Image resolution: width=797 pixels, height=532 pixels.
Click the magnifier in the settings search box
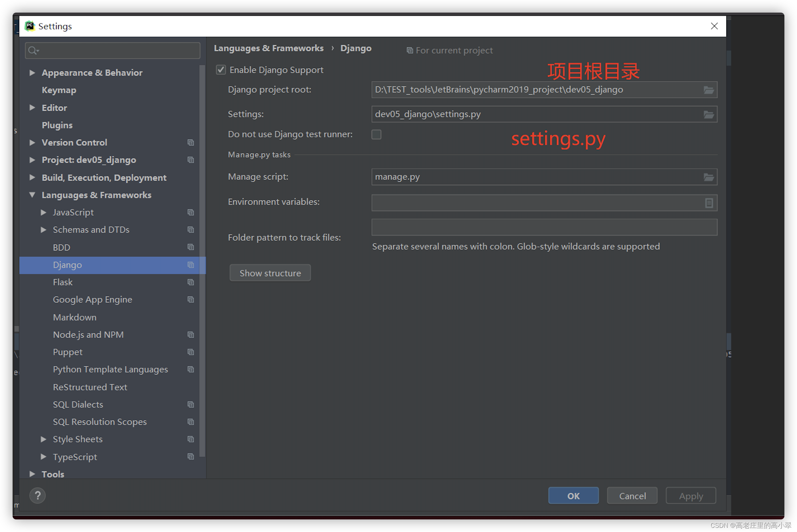33,50
